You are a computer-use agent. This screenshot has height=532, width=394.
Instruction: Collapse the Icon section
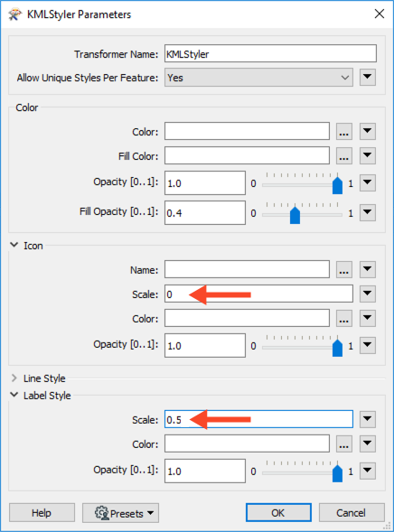coord(14,245)
